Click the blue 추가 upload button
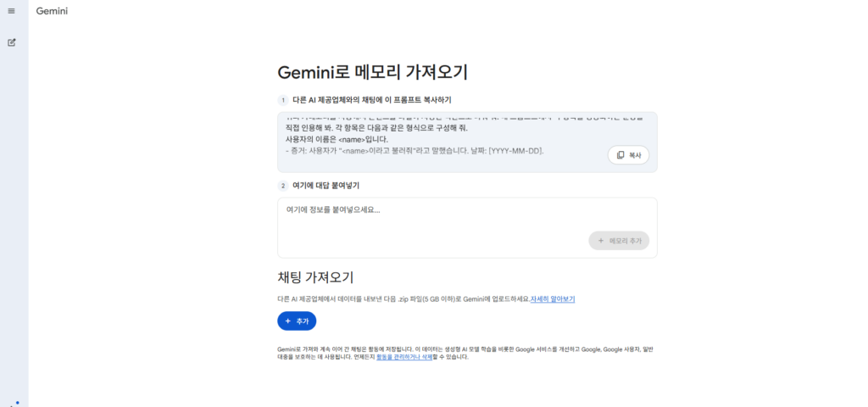This screenshot has width=868, height=407. [x=297, y=321]
